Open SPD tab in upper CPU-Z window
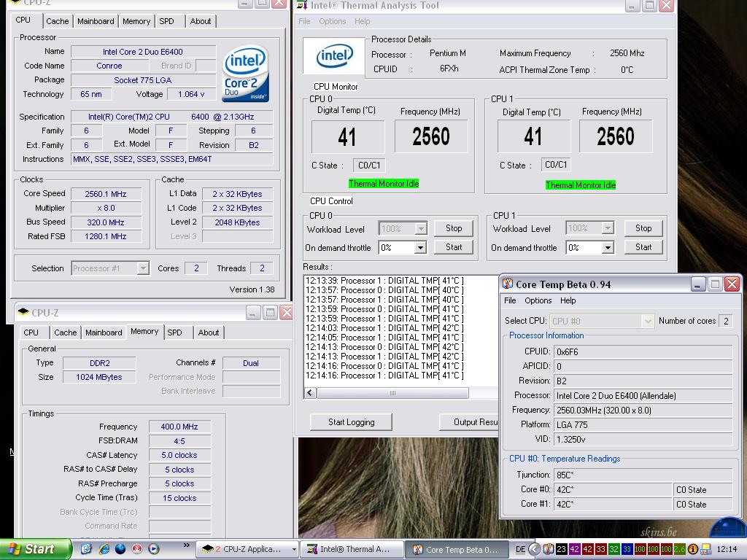 [167, 21]
